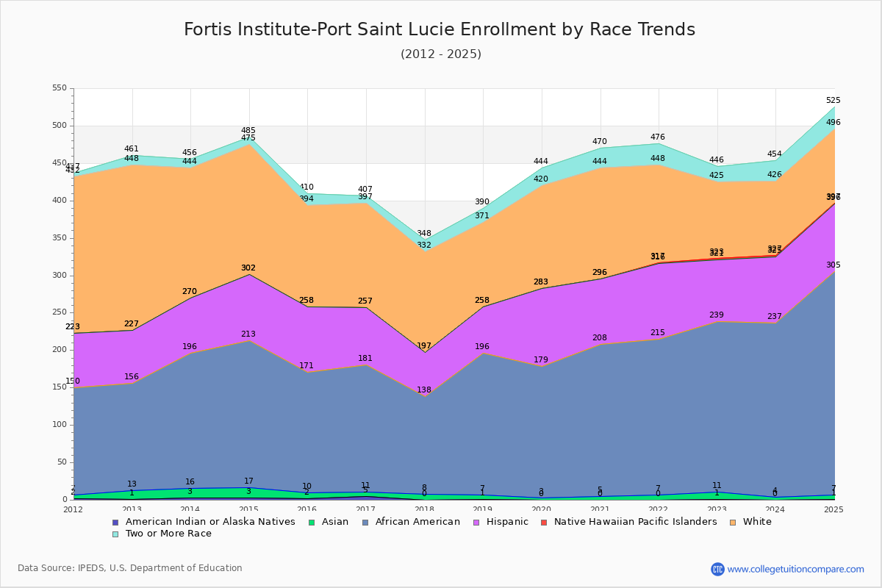Open the www.collegetuitioncompare.com link
The height and width of the screenshot is (588, 882).
click(796, 569)
